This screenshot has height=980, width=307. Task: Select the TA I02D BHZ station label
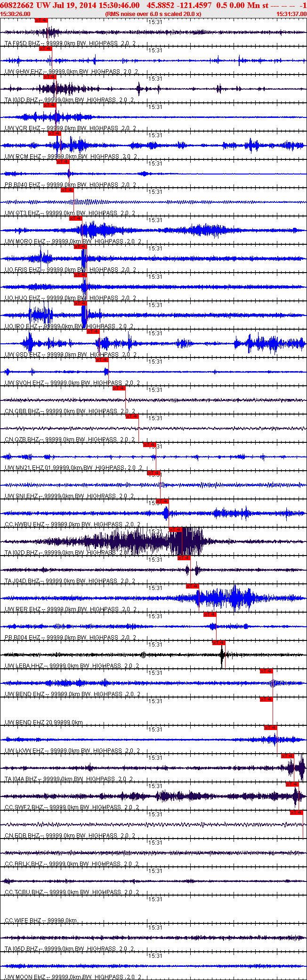[21, 553]
